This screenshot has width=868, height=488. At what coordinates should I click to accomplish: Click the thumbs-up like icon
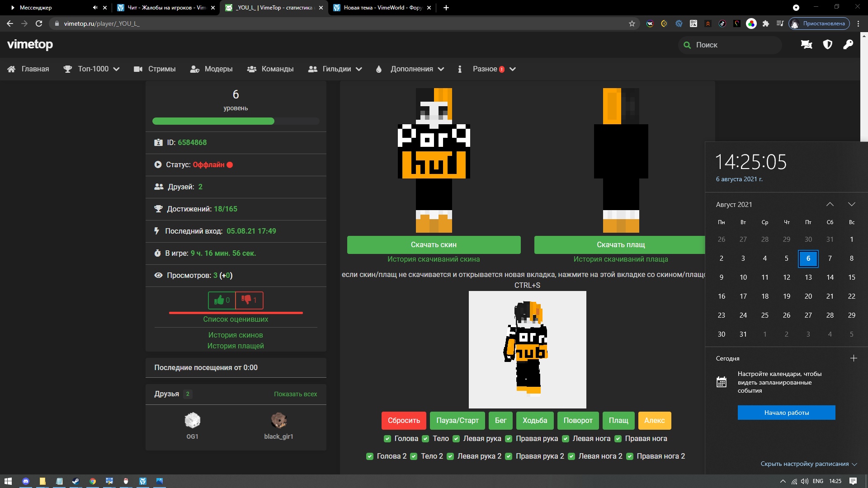[x=219, y=300]
